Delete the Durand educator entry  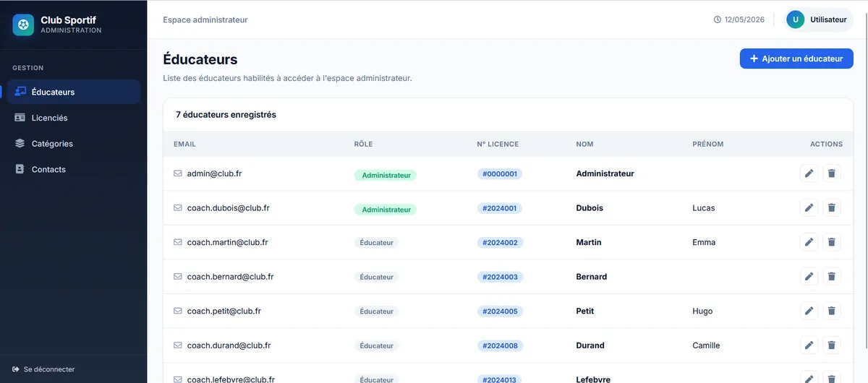(x=832, y=345)
